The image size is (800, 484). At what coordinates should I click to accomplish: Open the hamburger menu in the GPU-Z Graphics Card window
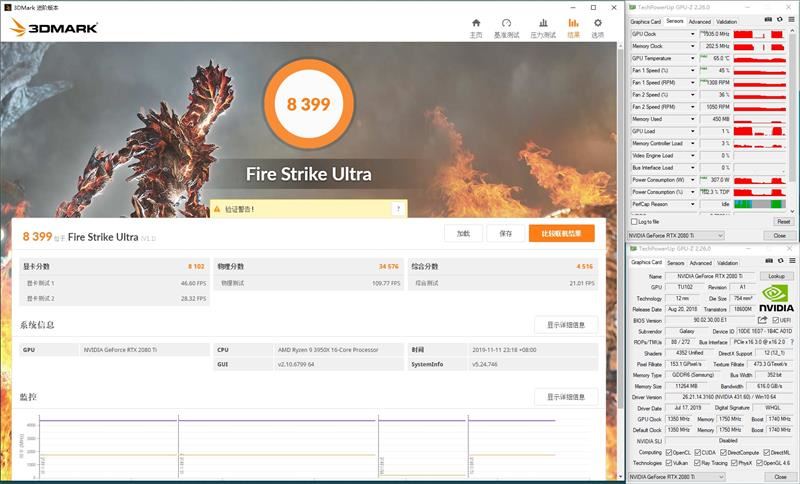(792, 261)
